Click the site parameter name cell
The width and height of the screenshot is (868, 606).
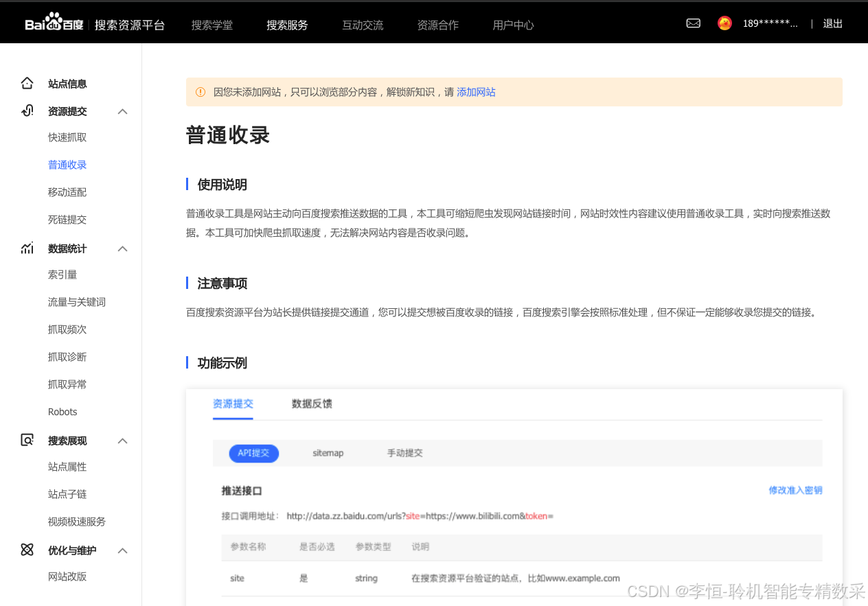(x=237, y=579)
